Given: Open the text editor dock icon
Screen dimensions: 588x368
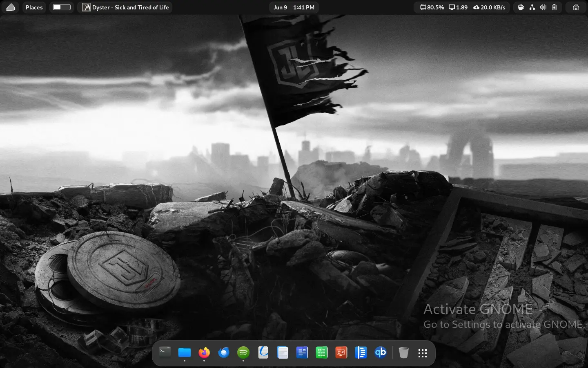Looking at the screenshot, I should [283, 352].
